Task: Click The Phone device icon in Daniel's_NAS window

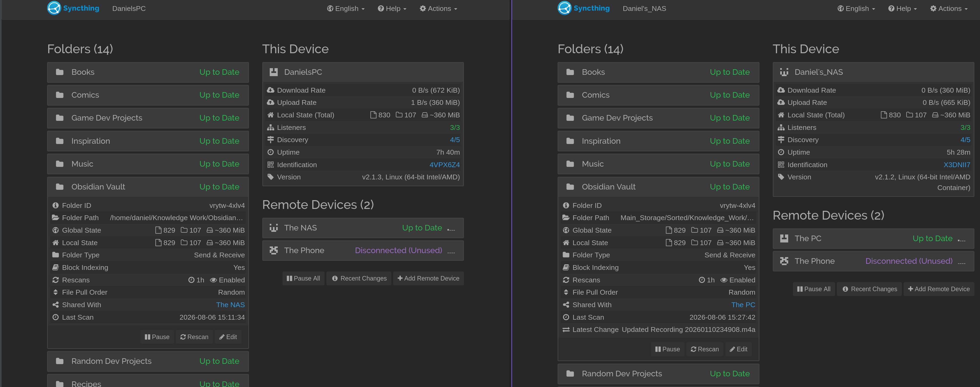Action: [x=784, y=261]
